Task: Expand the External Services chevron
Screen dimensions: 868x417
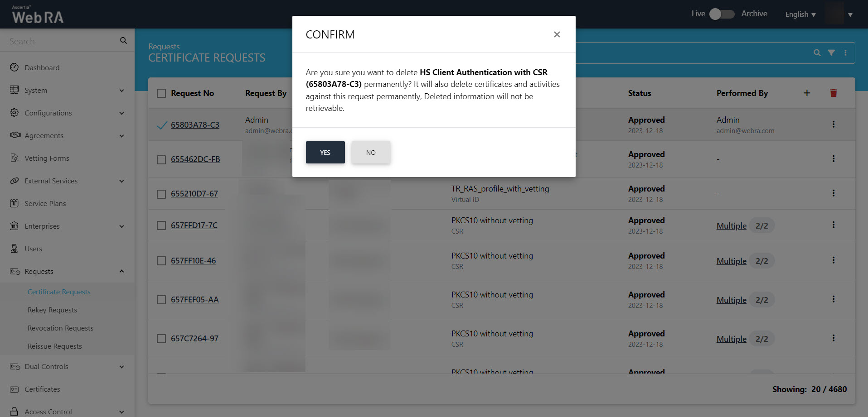Action: coord(121,181)
